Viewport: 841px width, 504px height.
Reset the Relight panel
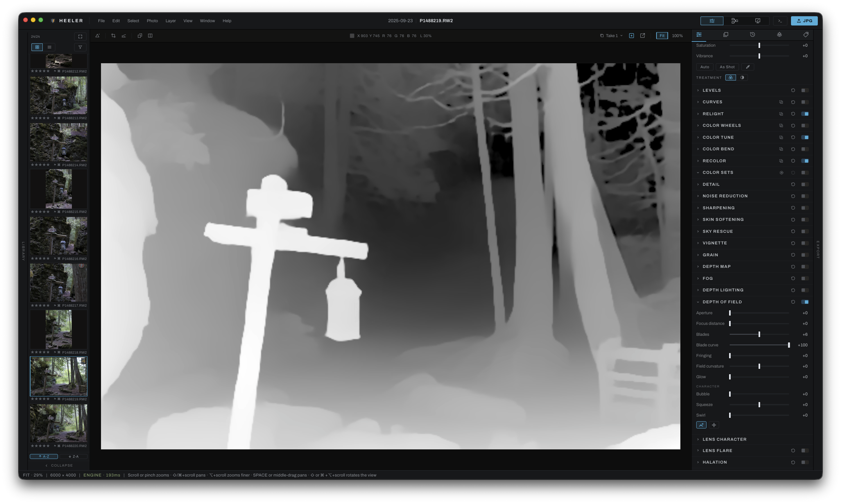click(793, 114)
